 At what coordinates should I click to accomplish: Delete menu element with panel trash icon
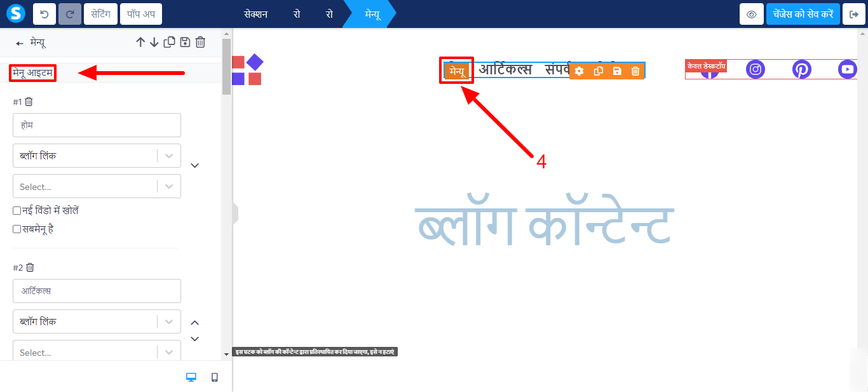click(200, 43)
